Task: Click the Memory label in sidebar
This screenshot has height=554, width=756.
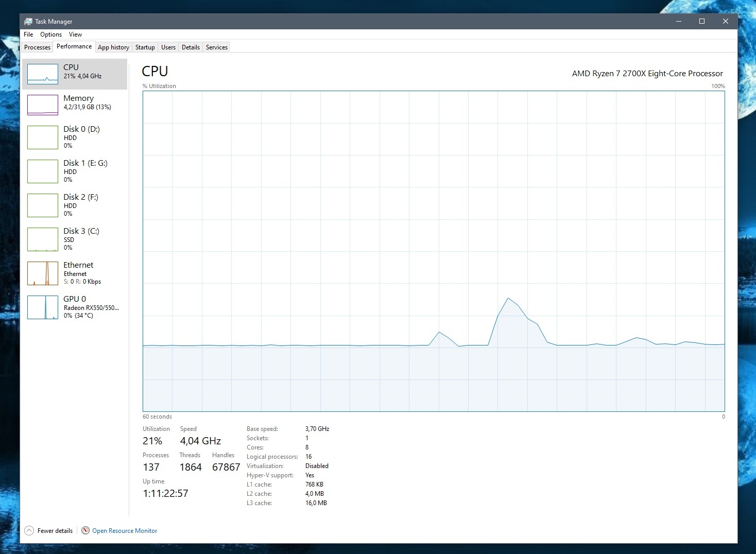Action: tap(78, 98)
